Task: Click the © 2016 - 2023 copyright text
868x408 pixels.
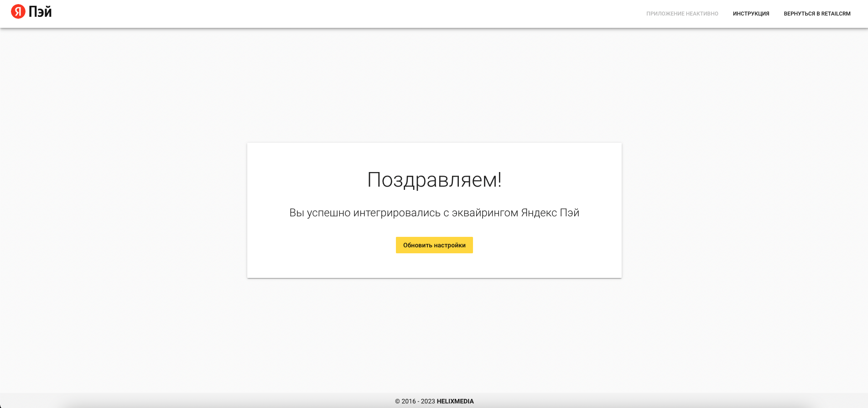Action: pyautogui.click(x=415, y=402)
